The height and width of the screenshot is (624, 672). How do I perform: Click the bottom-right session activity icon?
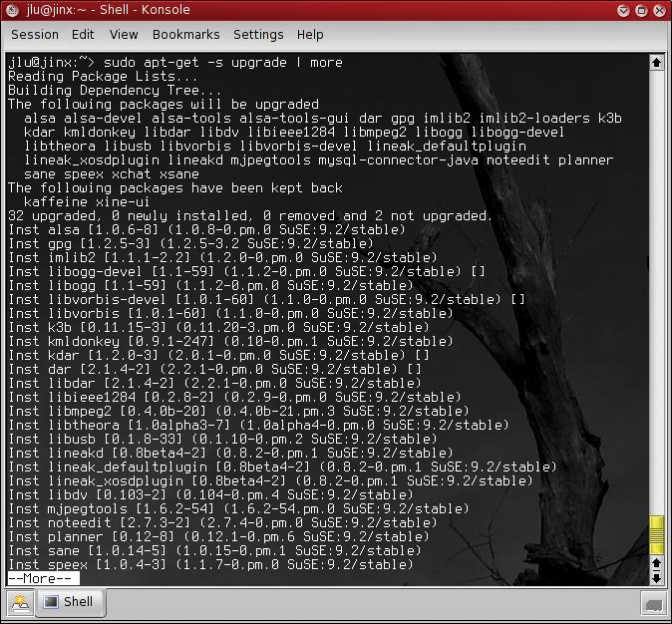coord(654,604)
